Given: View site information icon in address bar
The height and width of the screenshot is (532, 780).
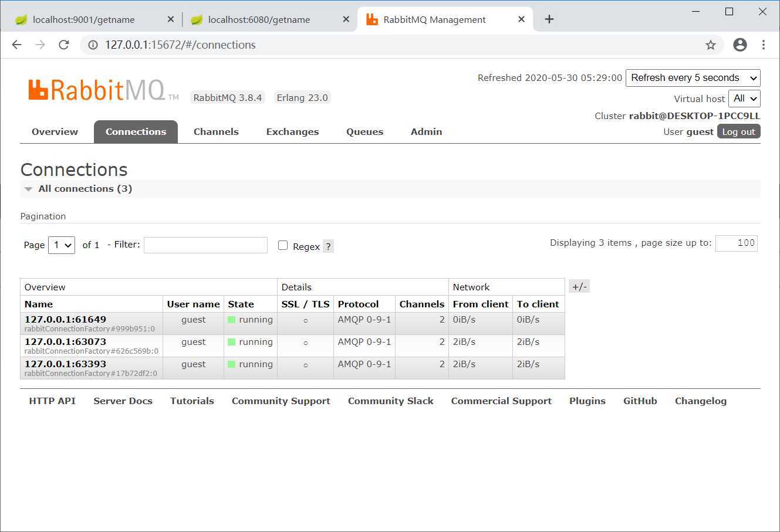Looking at the screenshot, I should (93, 45).
